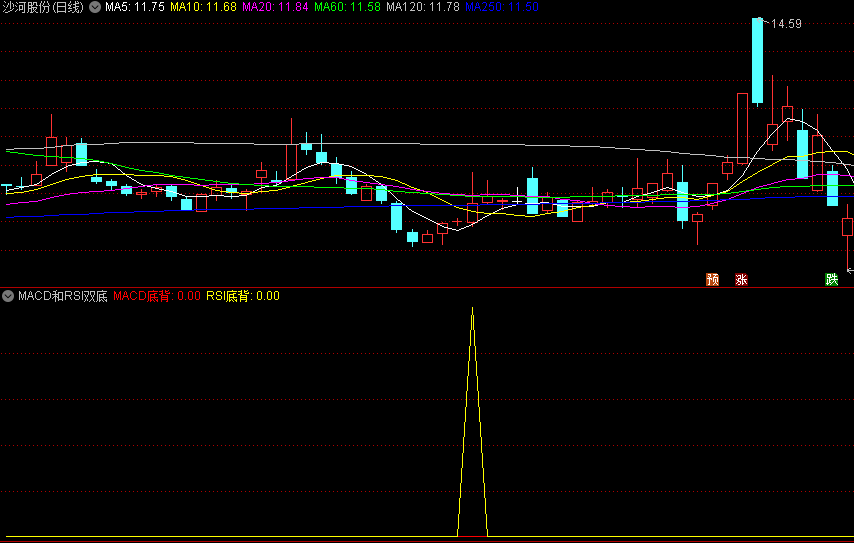Select the MA60: 11.58 label
Viewport: 854px width, 543px height.
point(347,7)
